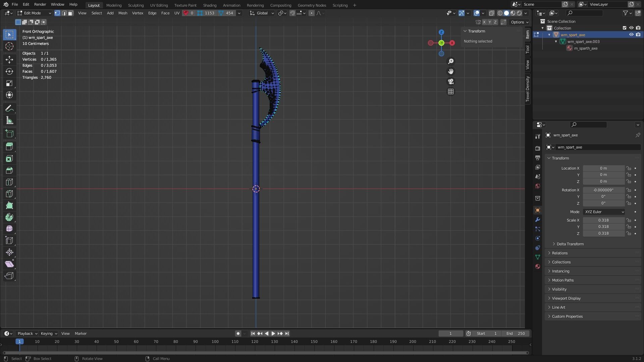This screenshot has width=644, height=362.
Task: Open the Render menu
Action: click(40, 4)
